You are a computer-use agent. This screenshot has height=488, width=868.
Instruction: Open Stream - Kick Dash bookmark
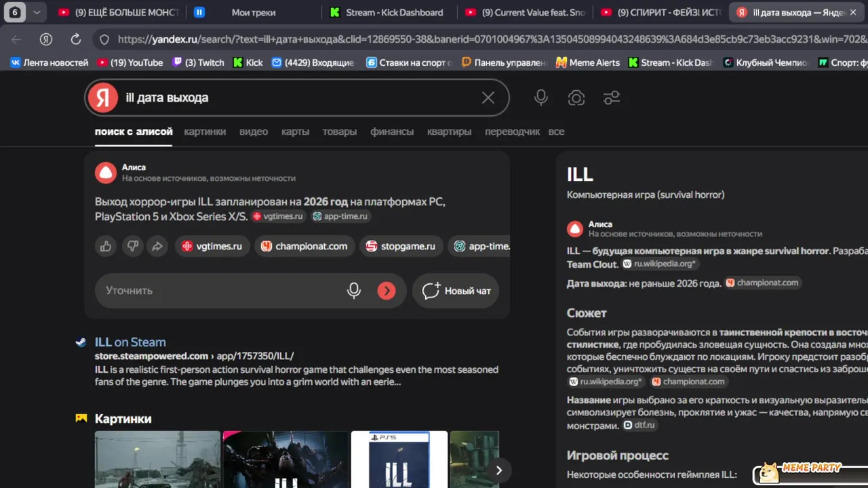pos(670,62)
